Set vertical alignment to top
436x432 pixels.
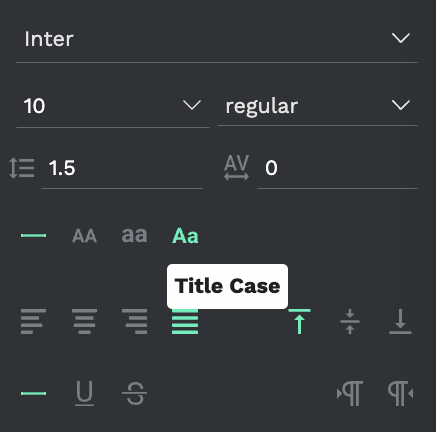click(299, 321)
